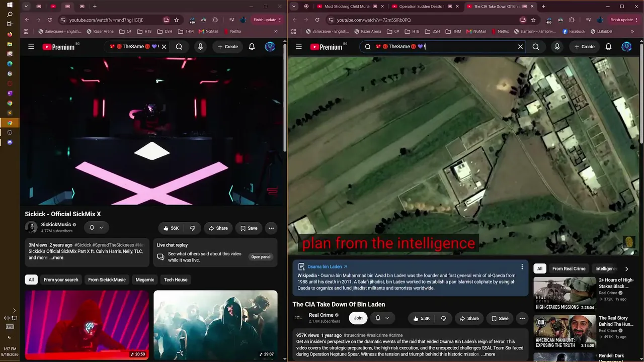Open Osama bin Laden Wikipedia link
644x362 pixels.
pyautogui.click(x=327, y=266)
